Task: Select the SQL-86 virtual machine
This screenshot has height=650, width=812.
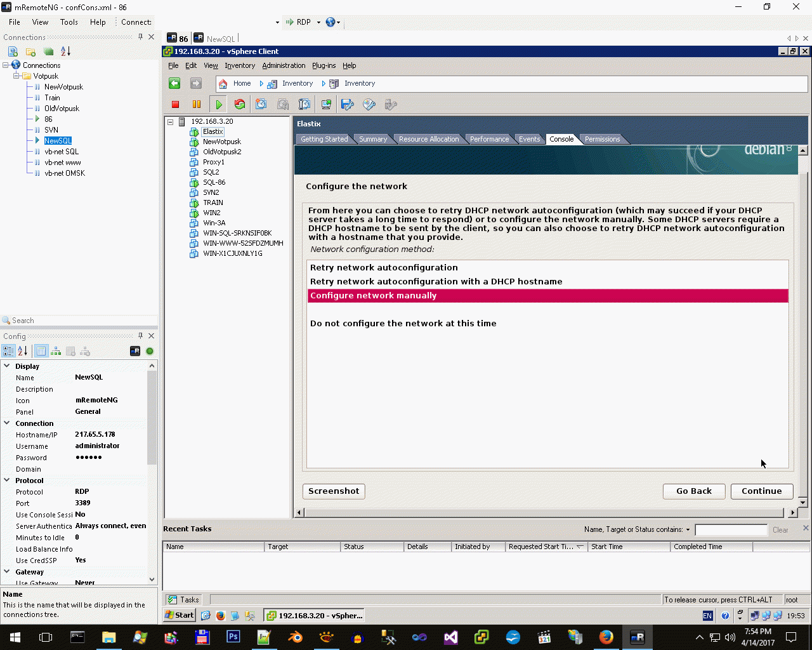Action: 214,182
